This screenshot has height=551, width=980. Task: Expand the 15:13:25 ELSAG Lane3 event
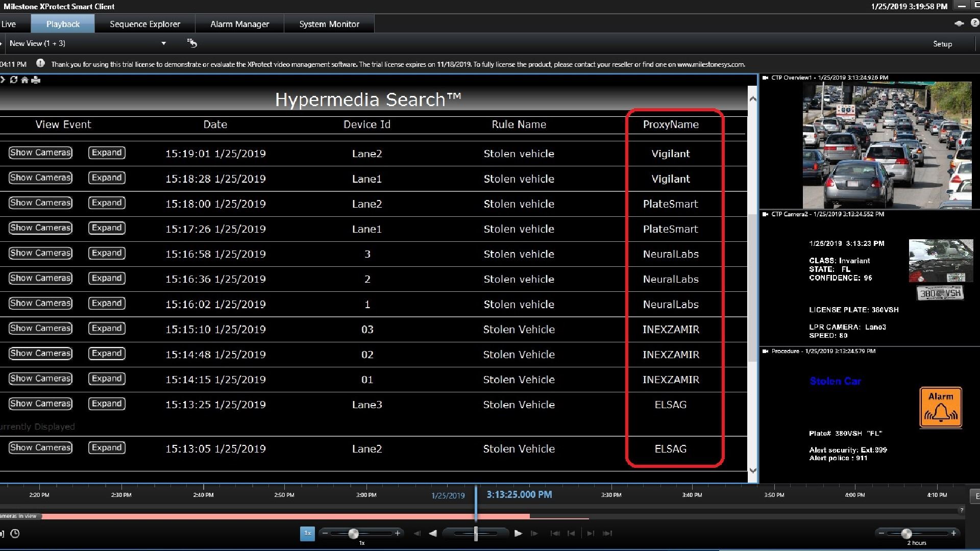107,404
